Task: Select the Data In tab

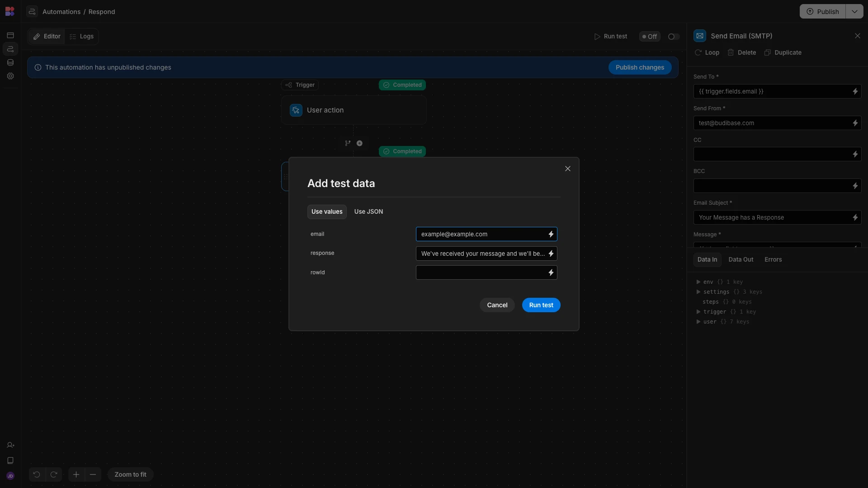Action: tap(707, 259)
